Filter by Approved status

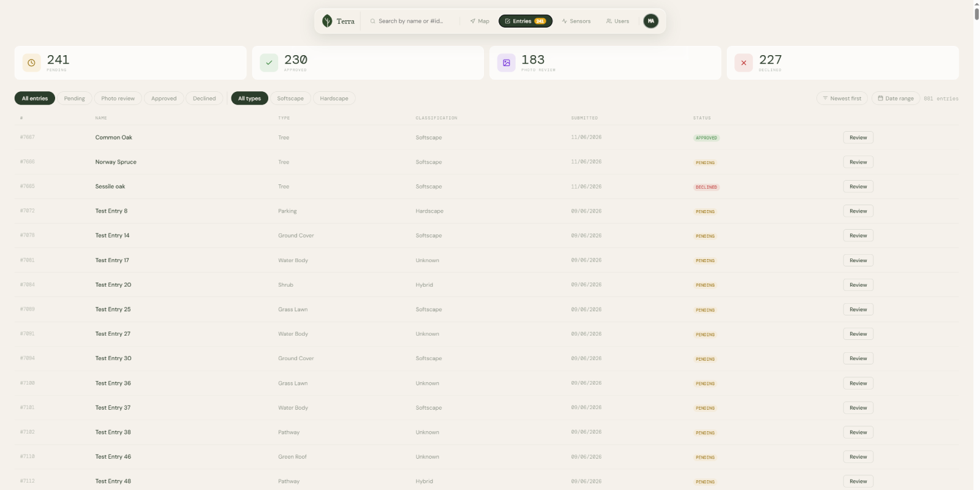click(x=164, y=98)
